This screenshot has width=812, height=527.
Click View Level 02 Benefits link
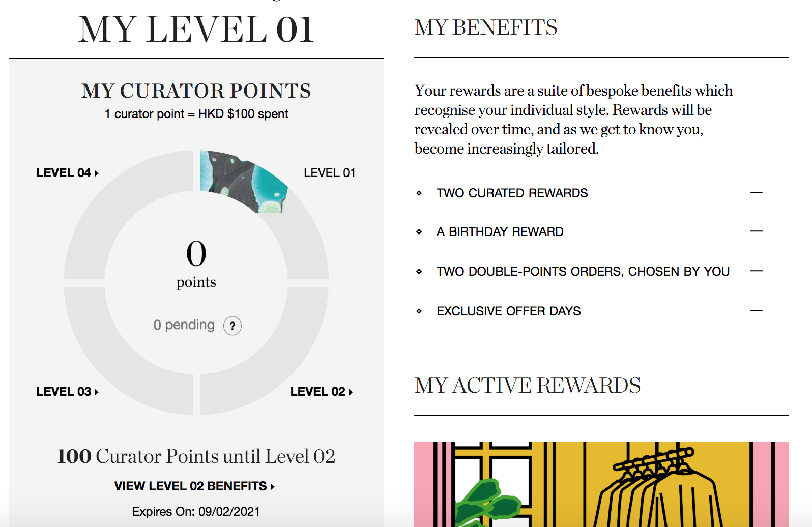tap(194, 486)
